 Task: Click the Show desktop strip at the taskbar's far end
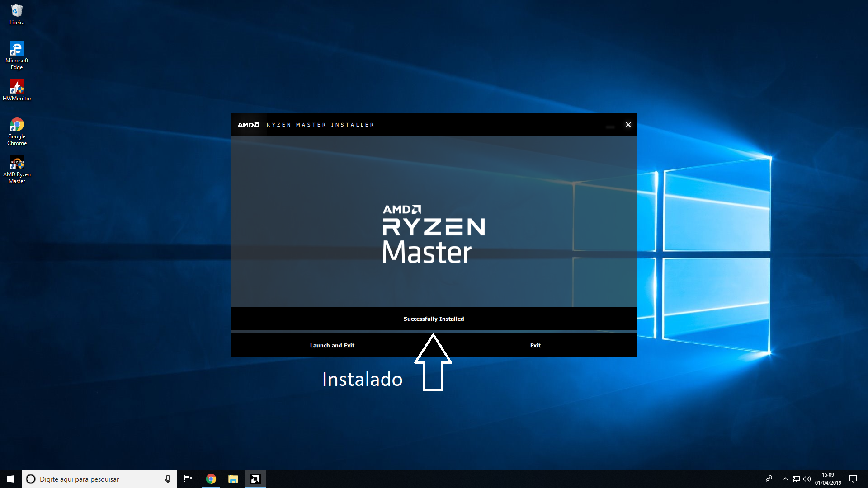[x=866, y=479]
